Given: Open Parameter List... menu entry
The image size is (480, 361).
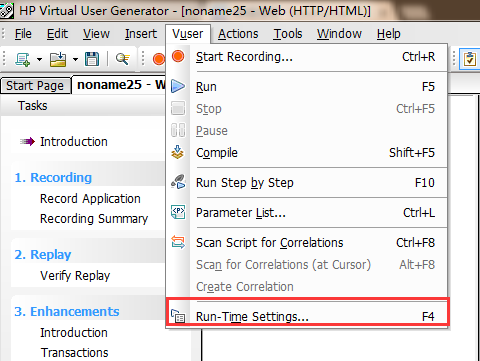Looking at the screenshot, I should (307, 213).
